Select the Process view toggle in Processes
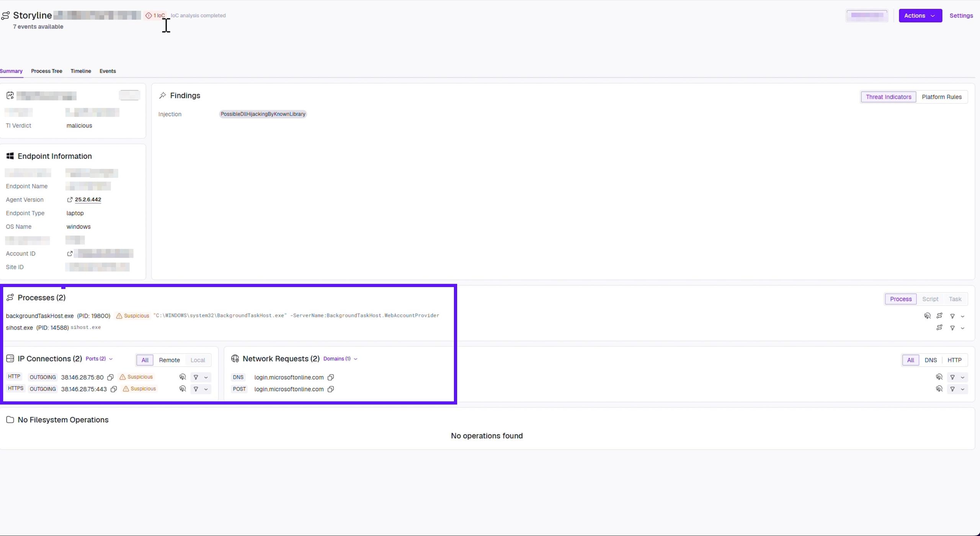 pos(901,299)
